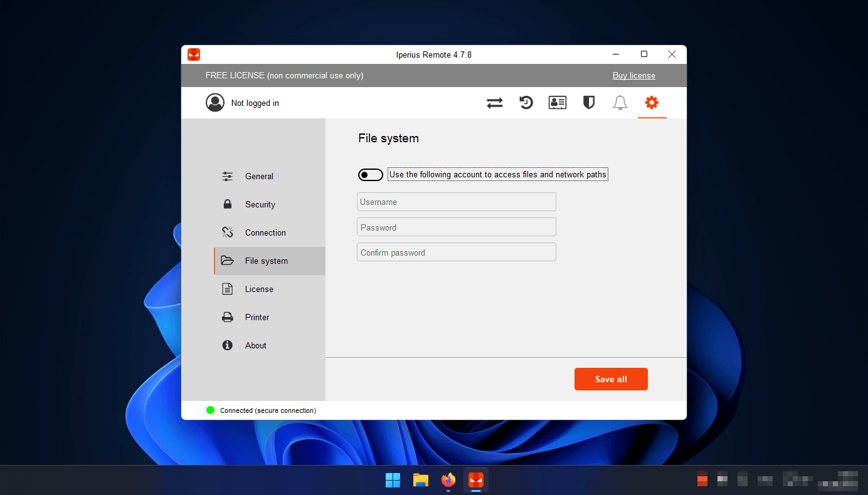Screen dimensions: 868x495
Task: Open Firefox from the taskbar
Action: click(448, 481)
